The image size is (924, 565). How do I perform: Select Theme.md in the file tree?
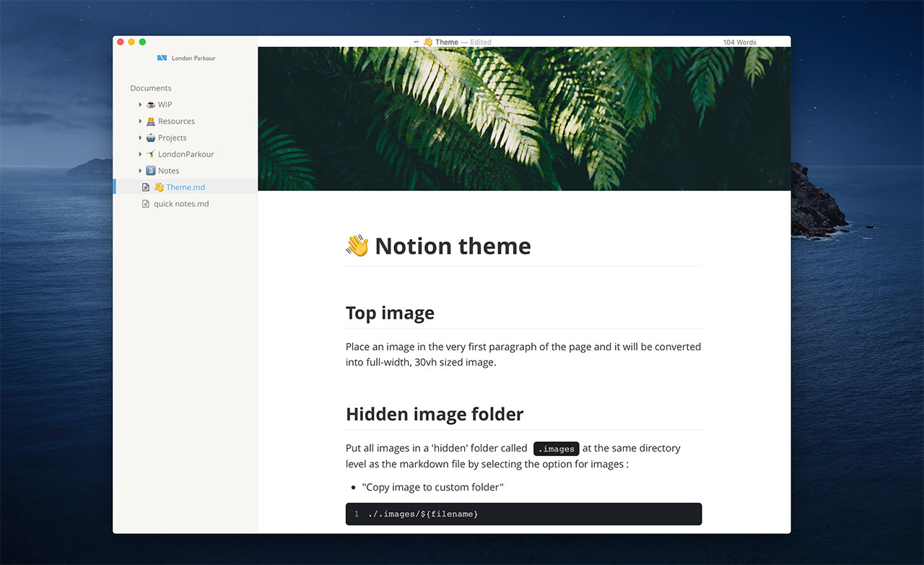click(x=185, y=186)
